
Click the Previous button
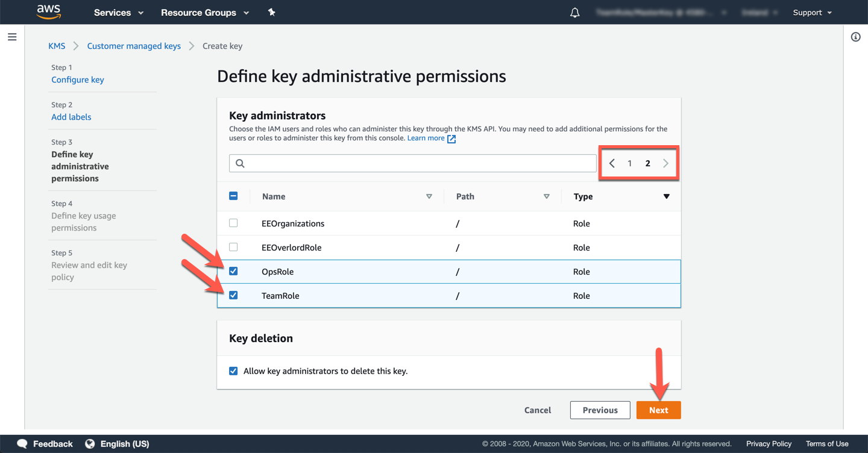600,410
